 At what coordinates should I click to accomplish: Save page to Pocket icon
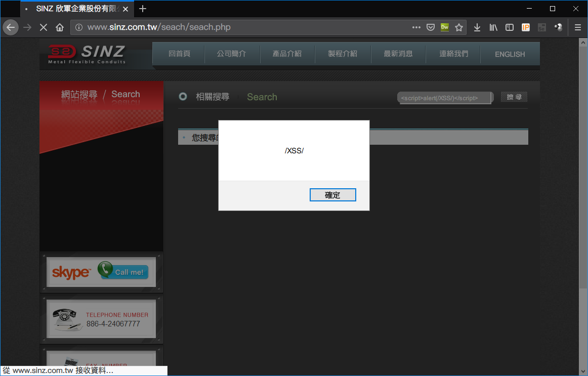(x=431, y=27)
